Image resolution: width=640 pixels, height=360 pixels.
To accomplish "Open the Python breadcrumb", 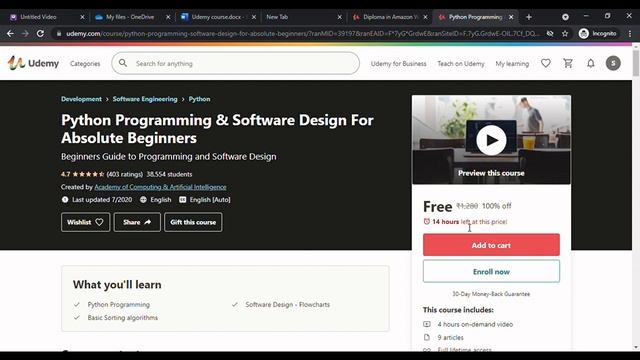I will [199, 99].
